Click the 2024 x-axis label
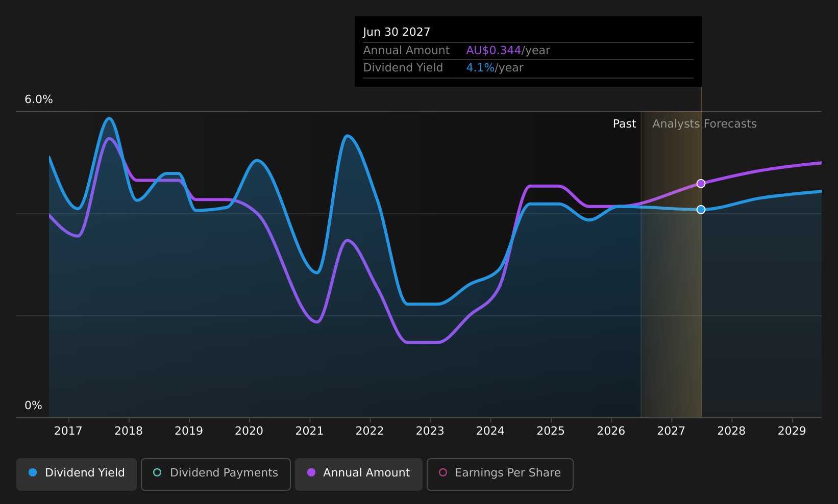Viewport: 838px width, 504px height. click(490, 431)
